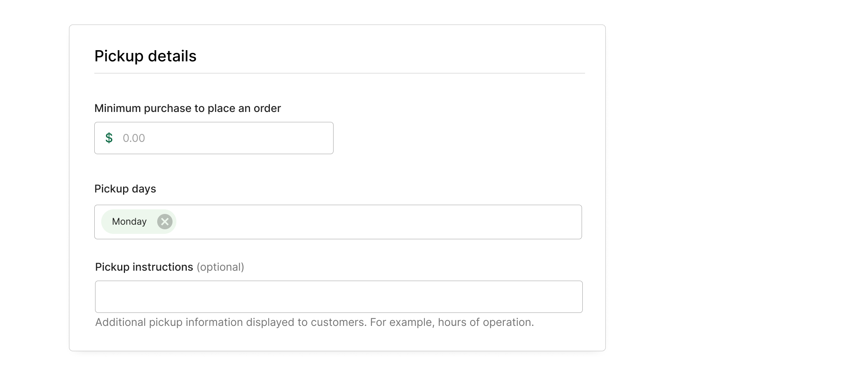Click the Additional pickup information helper text
This screenshot has height=365, width=868.
point(314,322)
